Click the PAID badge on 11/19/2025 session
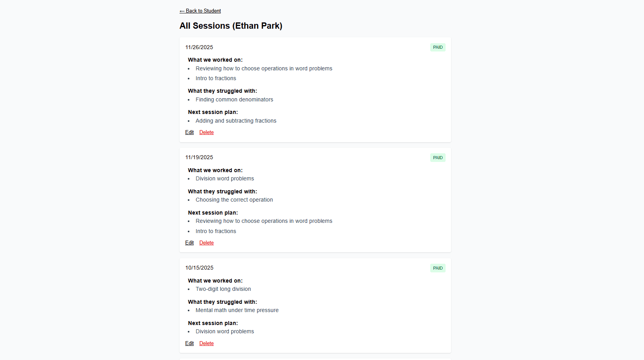This screenshot has height=360, width=644. [438, 158]
